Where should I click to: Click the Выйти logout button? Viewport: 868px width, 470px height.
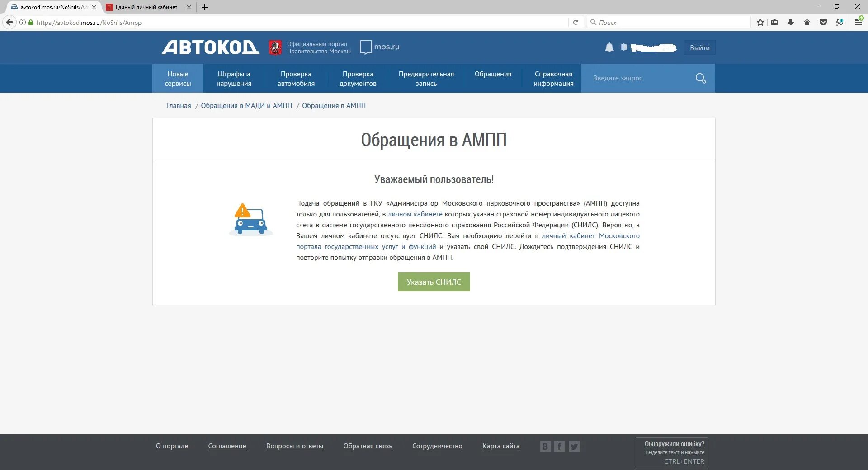700,48
